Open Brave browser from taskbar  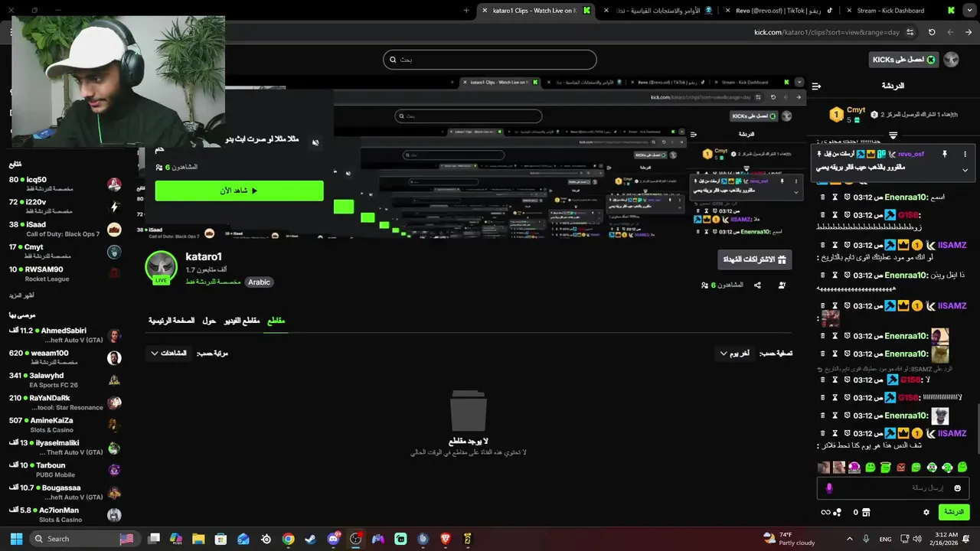point(446,539)
